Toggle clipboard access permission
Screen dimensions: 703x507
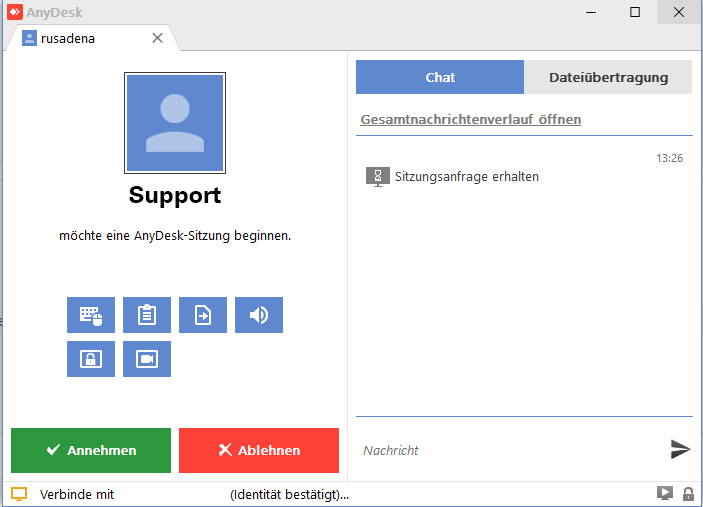click(147, 315)
